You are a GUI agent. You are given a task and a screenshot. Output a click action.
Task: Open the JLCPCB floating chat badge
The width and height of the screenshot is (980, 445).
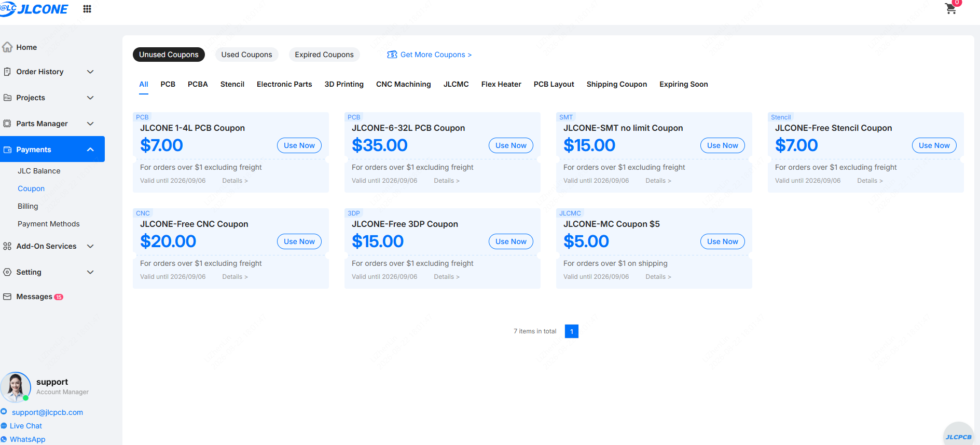click(958, 434)
